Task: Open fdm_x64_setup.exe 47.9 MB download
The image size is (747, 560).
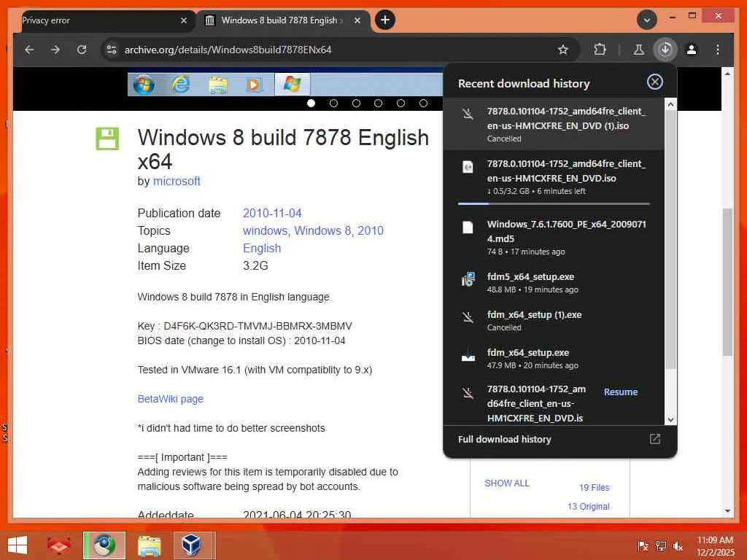Action: [x=554, y=359]
